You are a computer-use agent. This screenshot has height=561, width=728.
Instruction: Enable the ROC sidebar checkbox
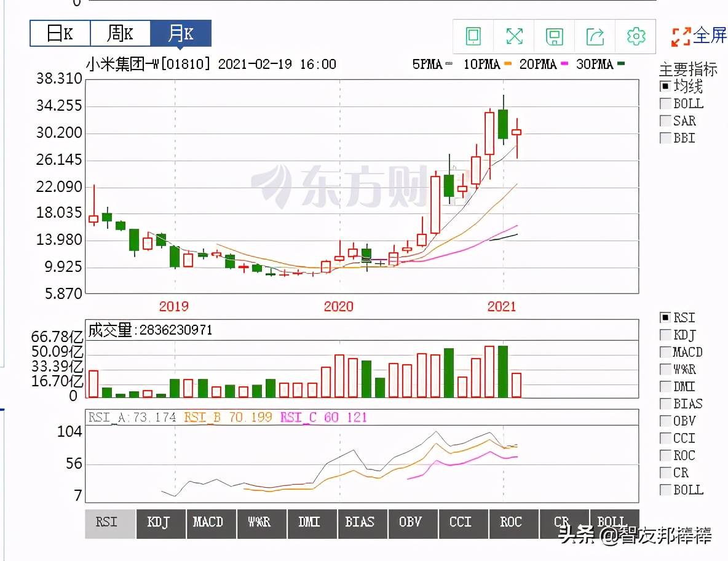coord(665,455)
